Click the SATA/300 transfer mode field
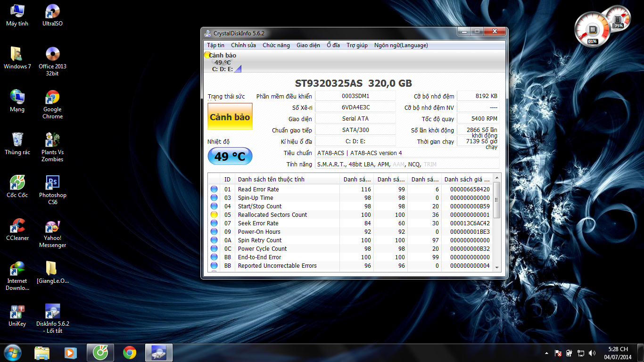Viewport: 644px width, 362px height. click(x=355, y=130)
